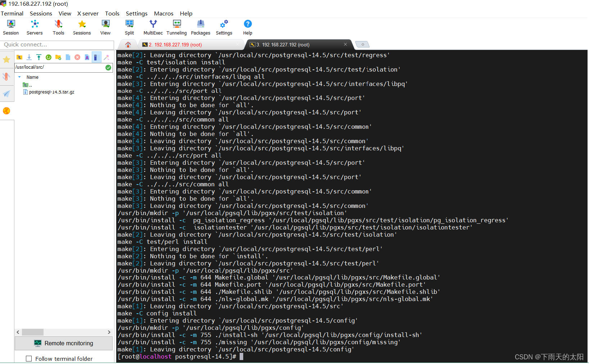Open the Tools toolbar icon with the knife
Image resolution: width=589 pixels, height=364 pixels.
pyautogui.click(x=58, y=27)
